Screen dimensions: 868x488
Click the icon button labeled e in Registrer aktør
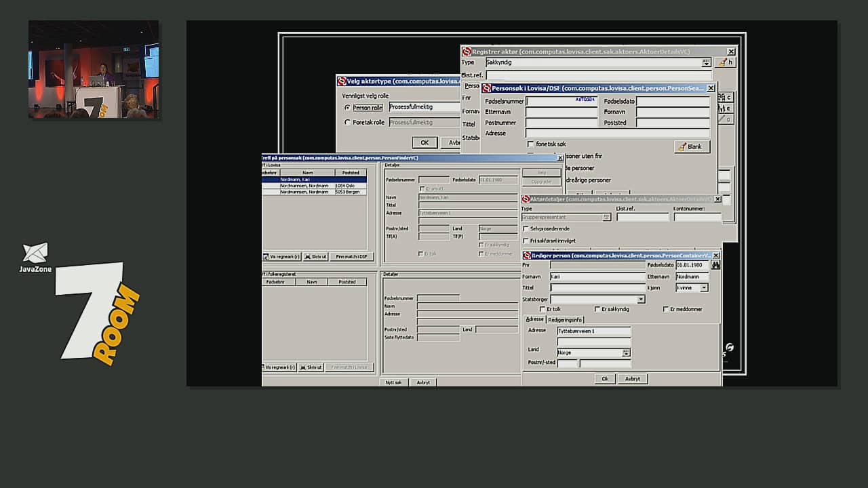click(726, 108)
